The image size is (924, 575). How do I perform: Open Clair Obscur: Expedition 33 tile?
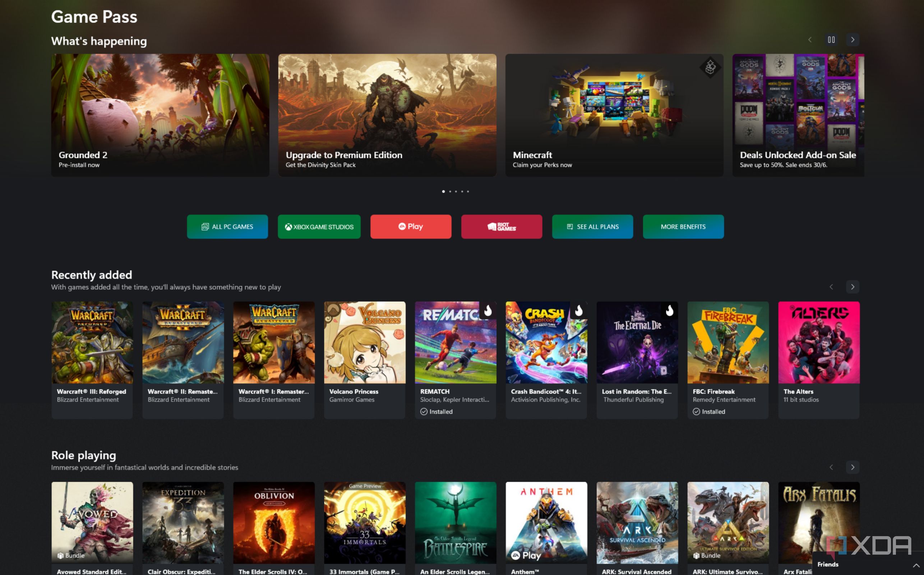point(183,528)
